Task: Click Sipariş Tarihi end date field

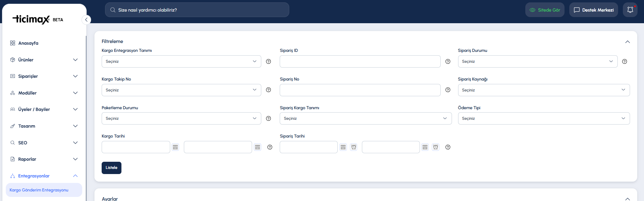Action: pos(391,147)
